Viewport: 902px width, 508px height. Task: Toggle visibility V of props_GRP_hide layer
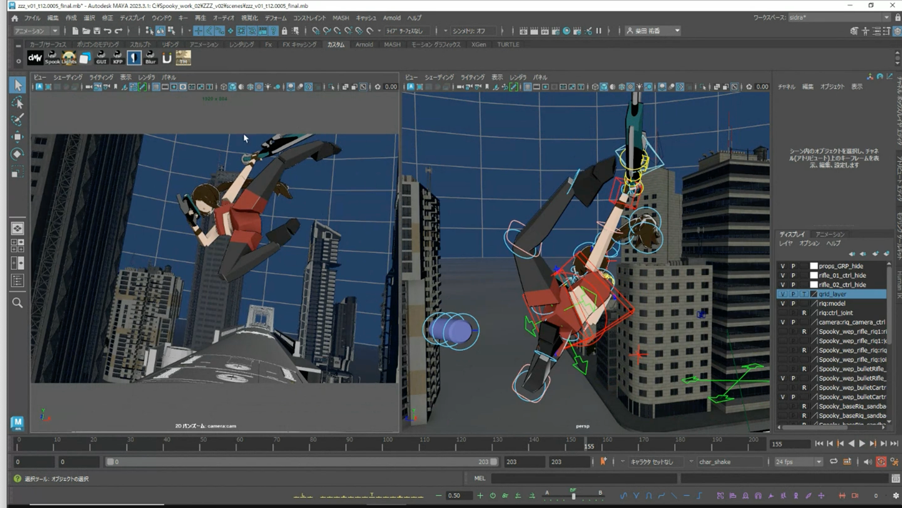[783, 266]
